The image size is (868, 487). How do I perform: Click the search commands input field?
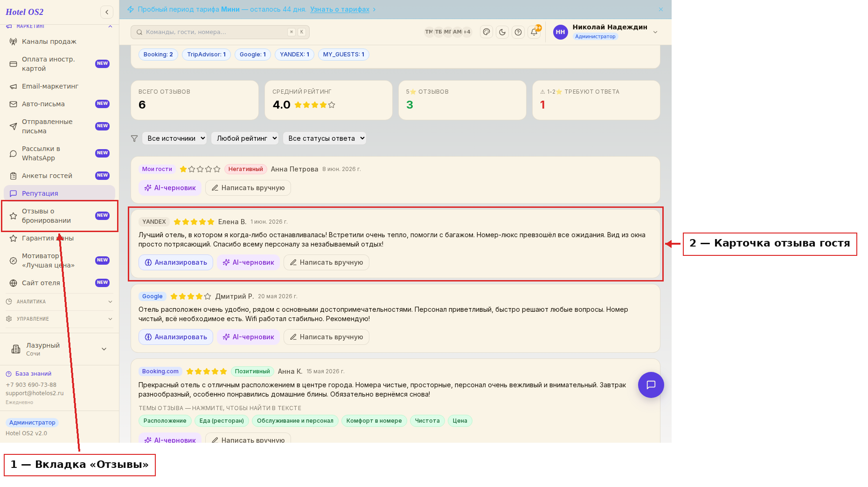220,32
